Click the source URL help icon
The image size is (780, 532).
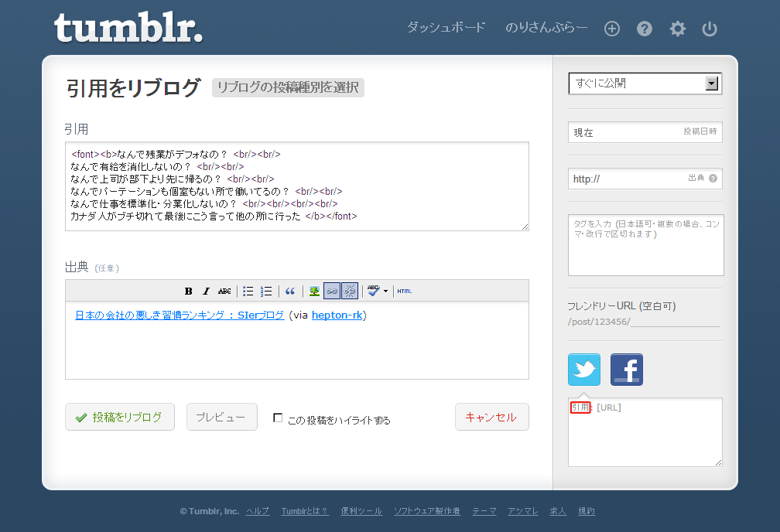pyautogui.click(x=713, y=178)
